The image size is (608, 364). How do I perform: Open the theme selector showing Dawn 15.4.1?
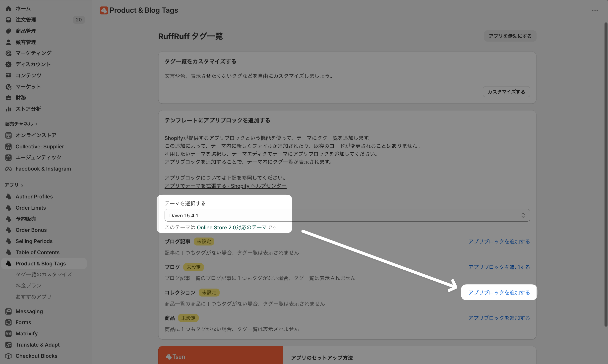tap(347, 215)
